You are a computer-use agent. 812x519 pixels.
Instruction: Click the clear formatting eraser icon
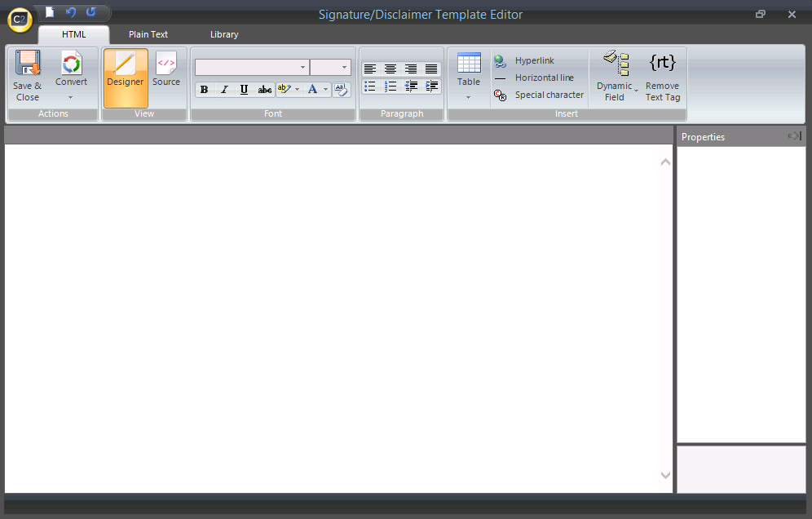tap(341, 90)
